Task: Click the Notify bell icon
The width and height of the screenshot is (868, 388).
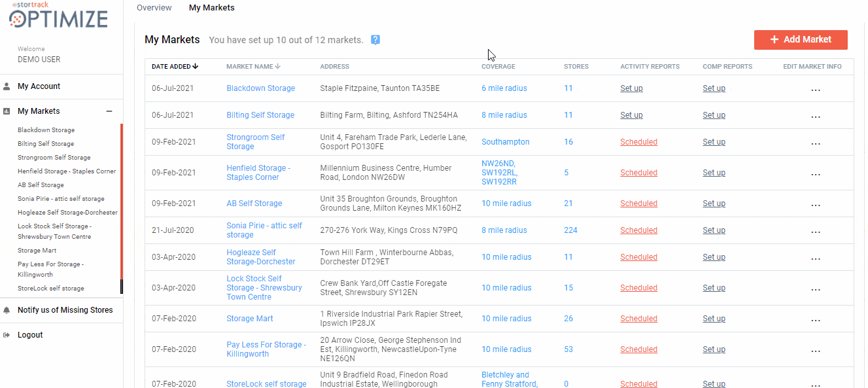Action: tap(7, 310)
